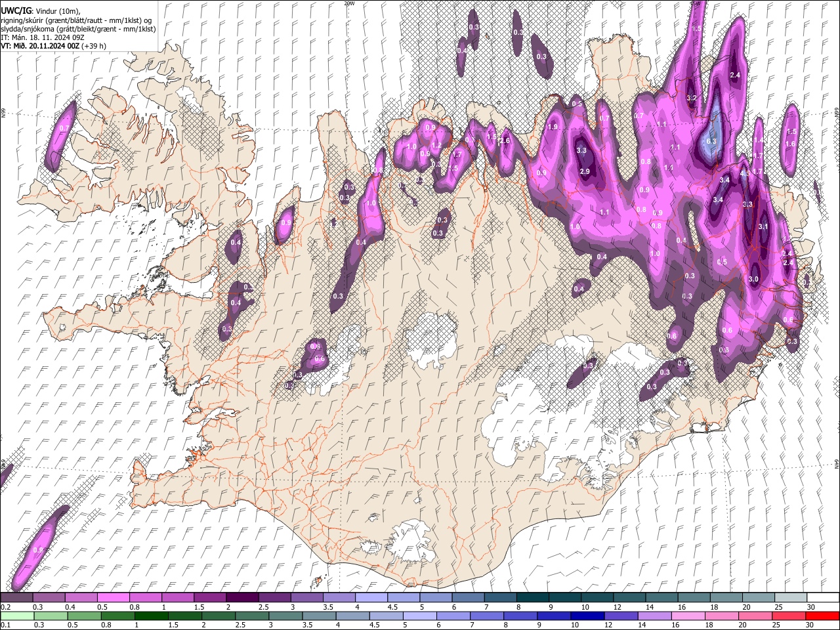
Task: Click the 3.1 precipitation value label
Action: [763, 226]
